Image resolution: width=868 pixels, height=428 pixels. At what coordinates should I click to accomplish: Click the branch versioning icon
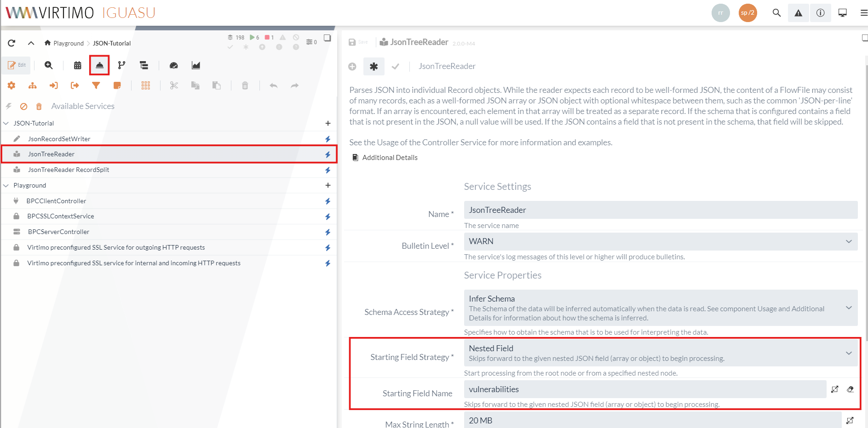point(121,65)
